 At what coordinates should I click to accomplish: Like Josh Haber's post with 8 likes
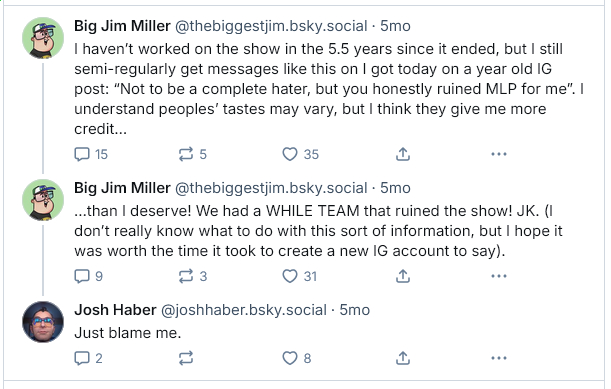(x=297, y=358)
